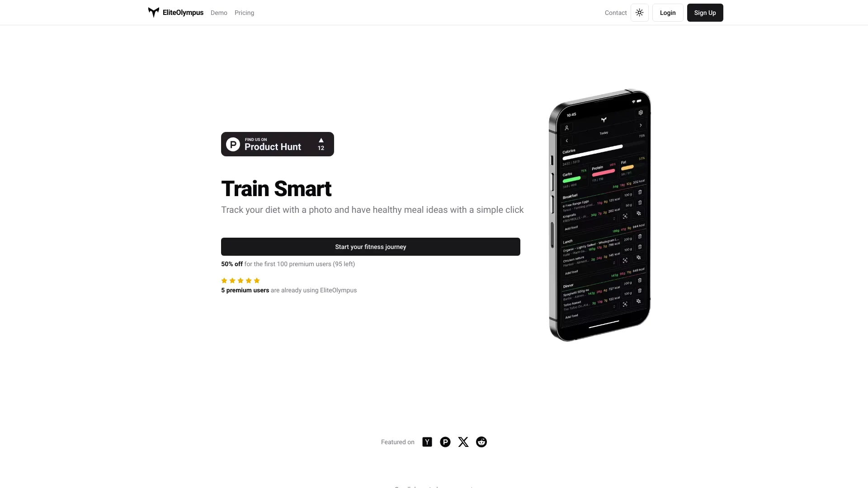Viewport: 868px width, 488px height.
Task: Click the light/dark mode toggle icon
Action: [640, 13]
